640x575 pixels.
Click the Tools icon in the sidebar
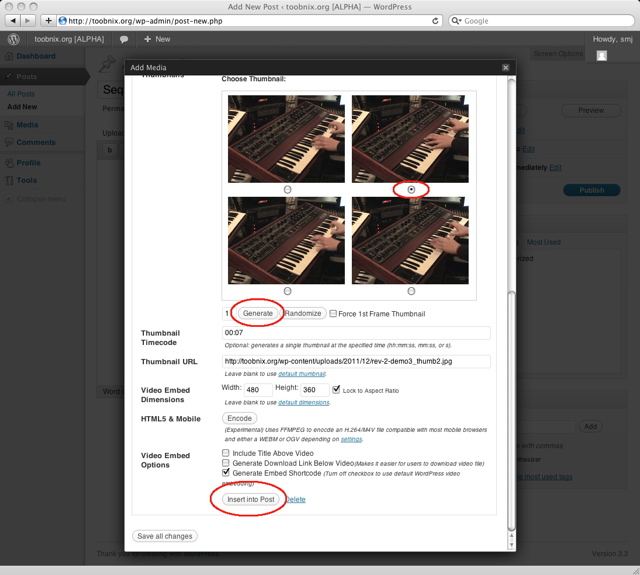(9, 180)
